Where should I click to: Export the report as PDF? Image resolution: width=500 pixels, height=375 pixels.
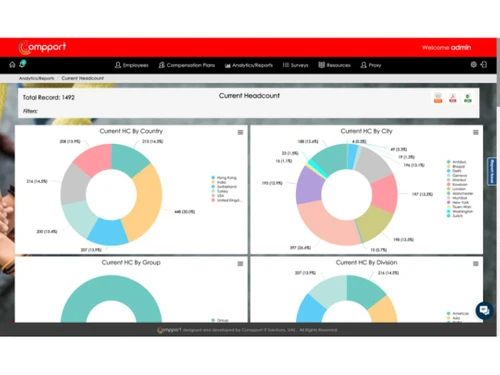tap(453, 98)
